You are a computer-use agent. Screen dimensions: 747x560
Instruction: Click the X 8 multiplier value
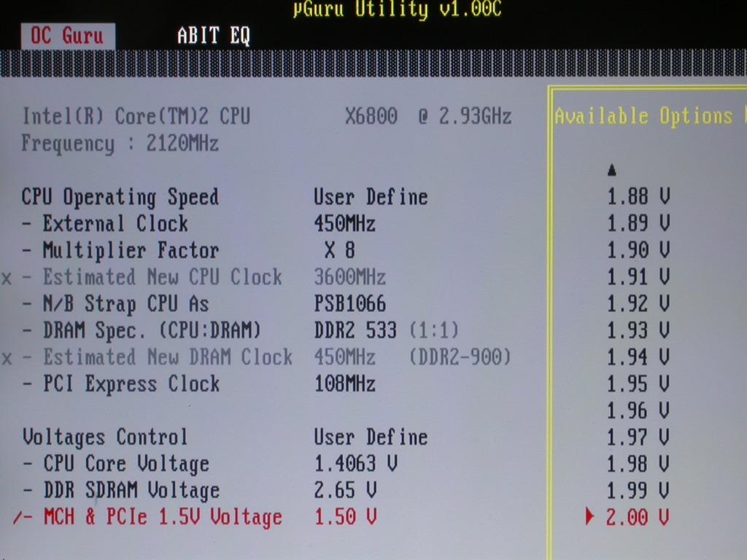(x=339, y=250)
